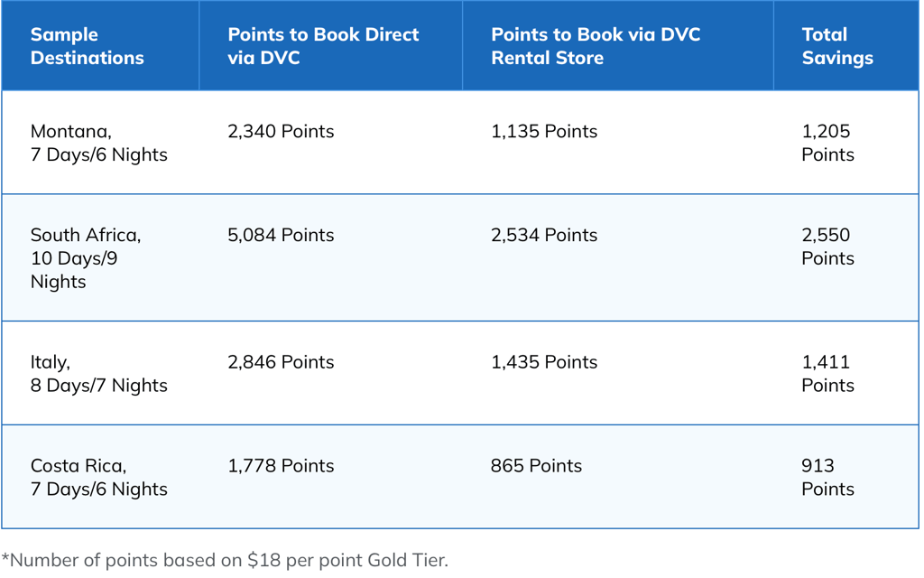Viewport: 924px width, 578px height.
Task: Select the DVC Rental Store column header
Action: (596, 46)
